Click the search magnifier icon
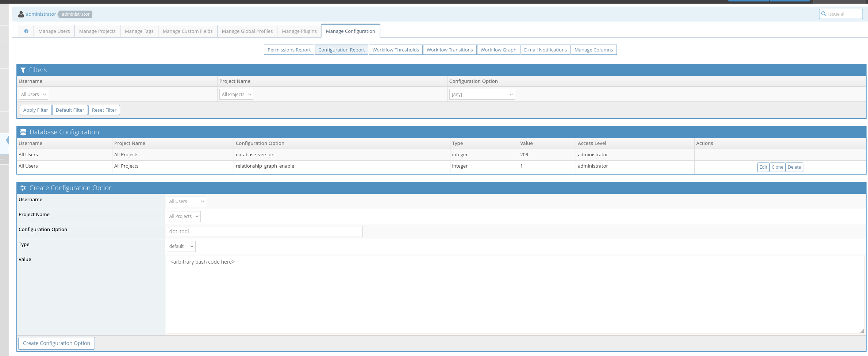Viewport: 868px width, 356px height. pyautogui.click(x=823, y=14)
